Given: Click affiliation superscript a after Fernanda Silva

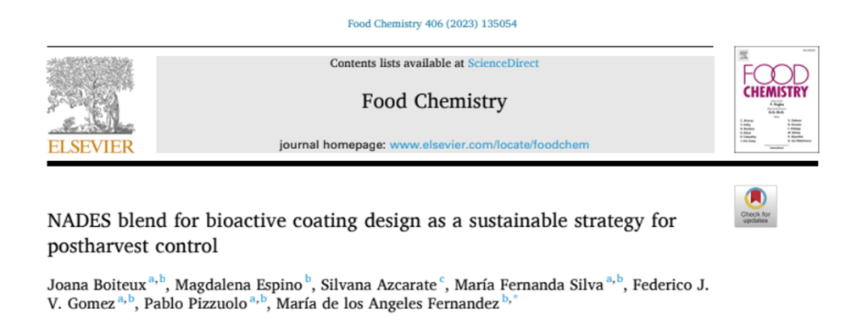Looking at the screenshot, I should (x=609, y=280).
